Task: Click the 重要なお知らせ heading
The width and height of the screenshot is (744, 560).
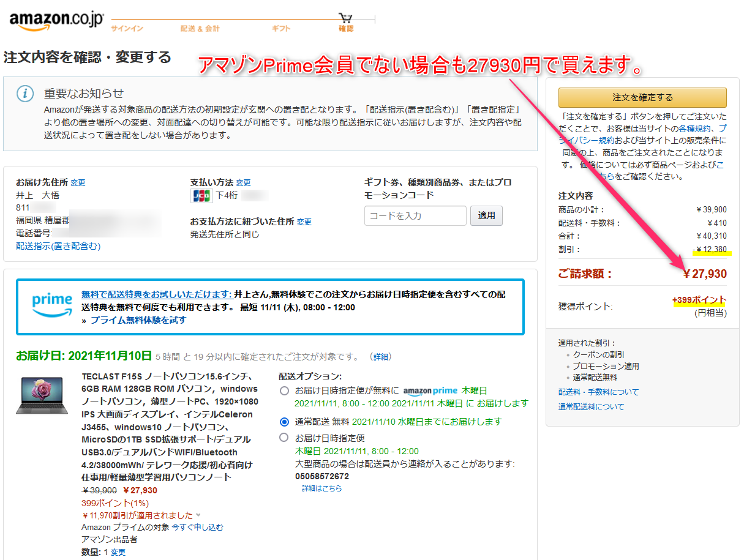Action: [x=84, y=94]
